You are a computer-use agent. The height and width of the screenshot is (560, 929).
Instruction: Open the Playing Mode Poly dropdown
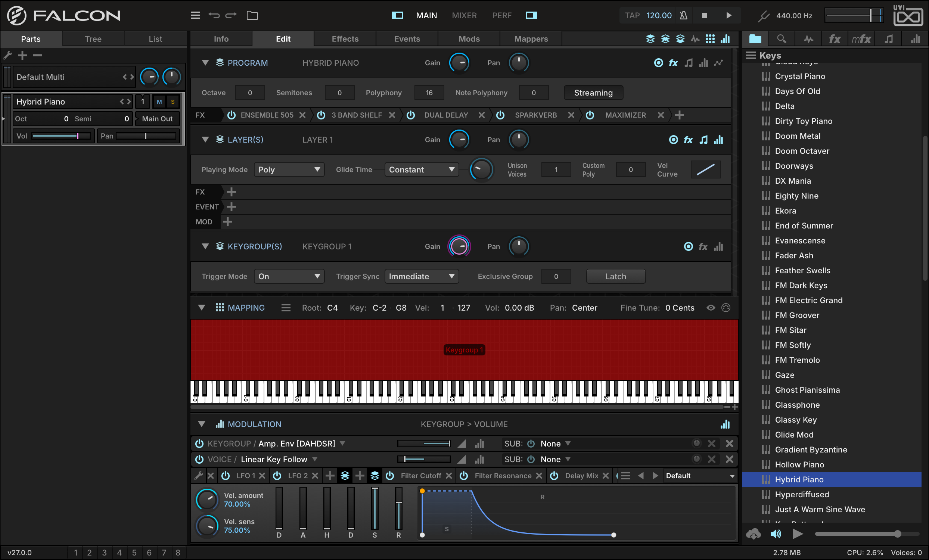coord(289,169)
